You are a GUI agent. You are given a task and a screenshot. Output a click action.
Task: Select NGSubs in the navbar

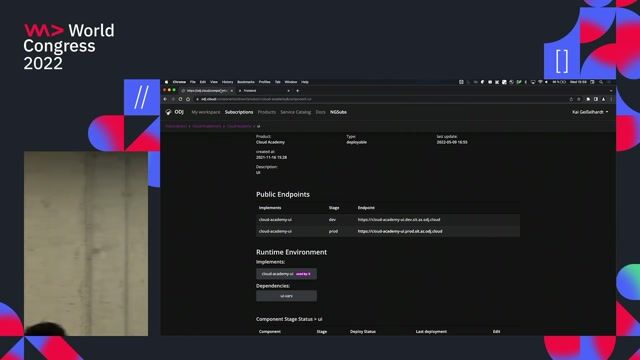(x=338, y=112)
